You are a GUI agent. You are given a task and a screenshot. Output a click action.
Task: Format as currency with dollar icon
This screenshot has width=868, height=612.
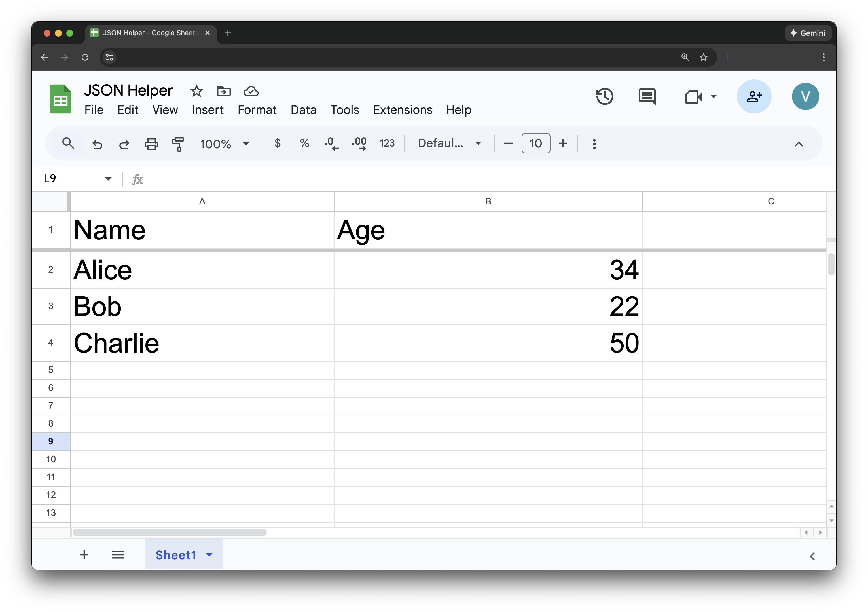tap(277, 143)
